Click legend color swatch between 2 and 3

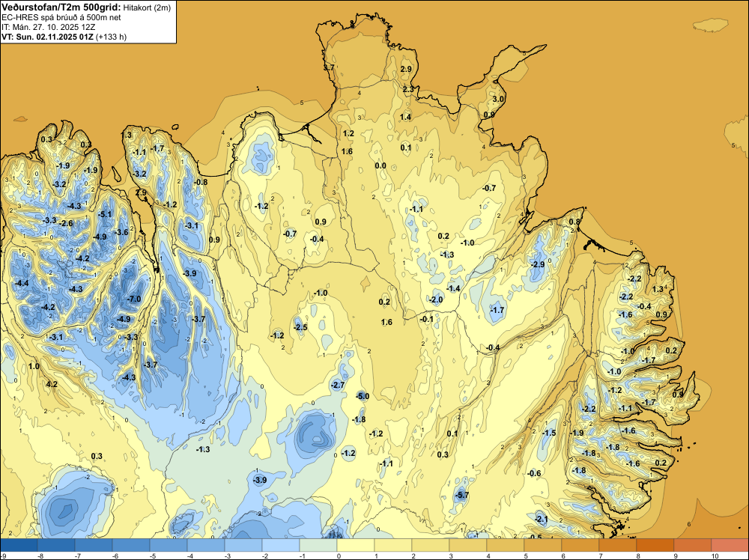[431, 545]
